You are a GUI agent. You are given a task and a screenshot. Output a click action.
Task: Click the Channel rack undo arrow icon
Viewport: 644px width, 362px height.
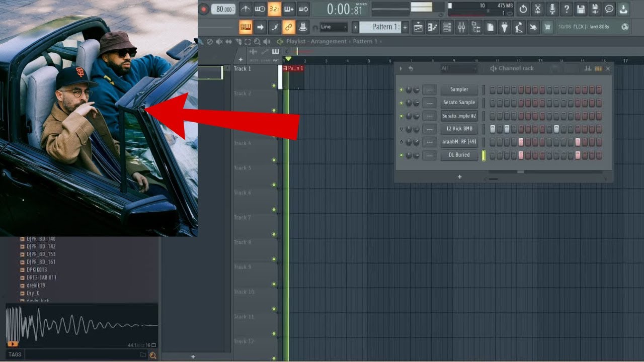coord(411,68)
